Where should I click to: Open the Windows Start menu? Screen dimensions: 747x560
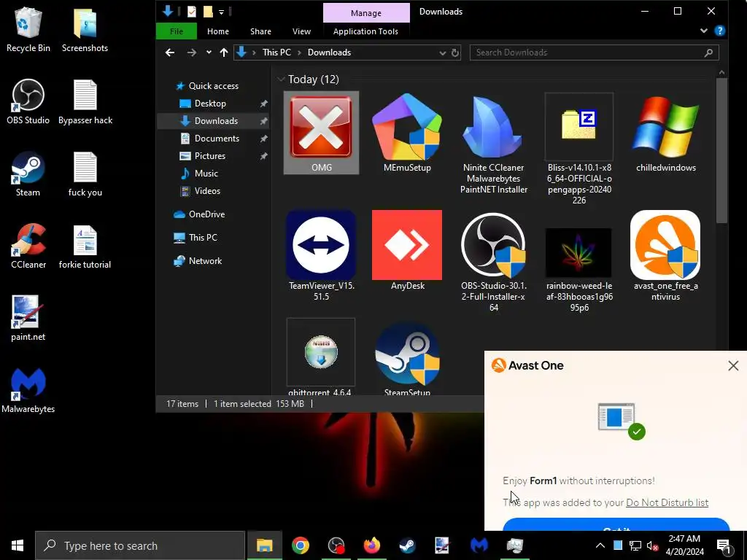tap(18, 545)
